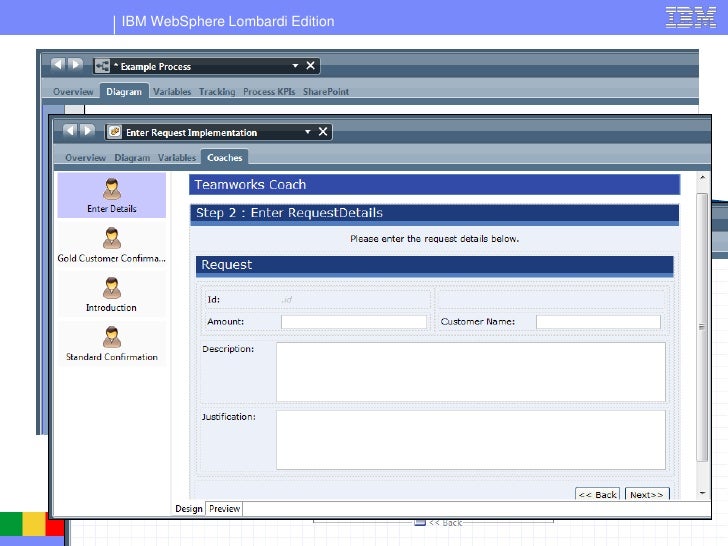Switch to the Tracking tab
Viewport: 728px width, 546px height.
[217, 91]
